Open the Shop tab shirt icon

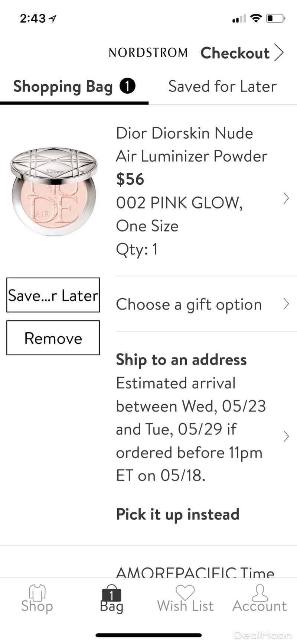tap(37, 592)
